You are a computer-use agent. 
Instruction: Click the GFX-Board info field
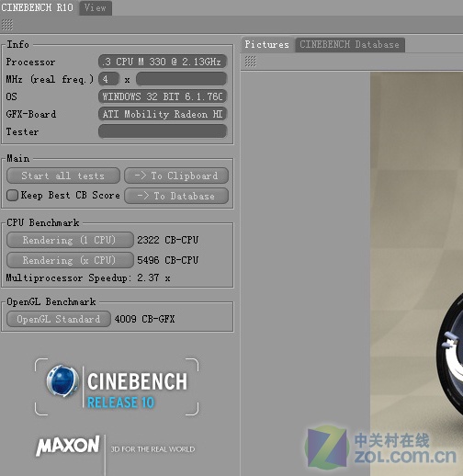click(163, 114)
